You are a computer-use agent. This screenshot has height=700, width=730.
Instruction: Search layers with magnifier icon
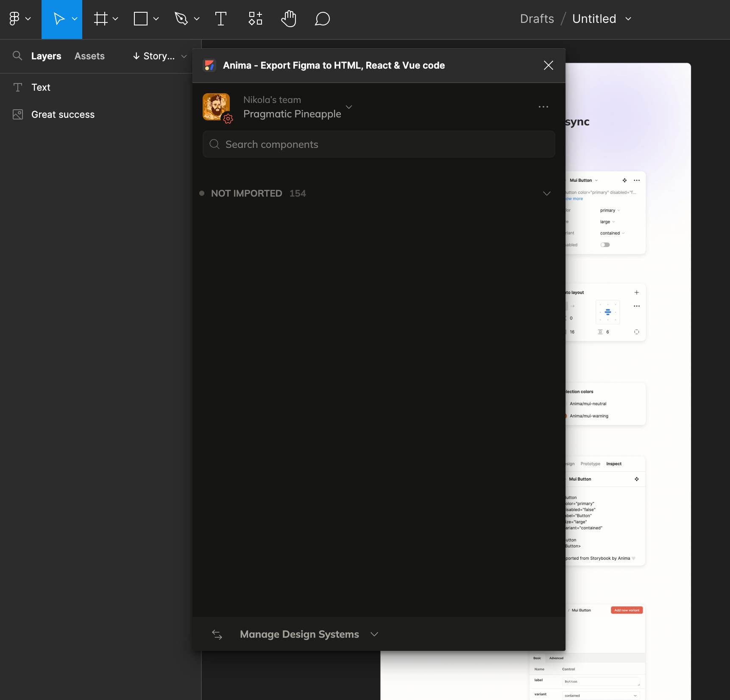click(17, 56)
